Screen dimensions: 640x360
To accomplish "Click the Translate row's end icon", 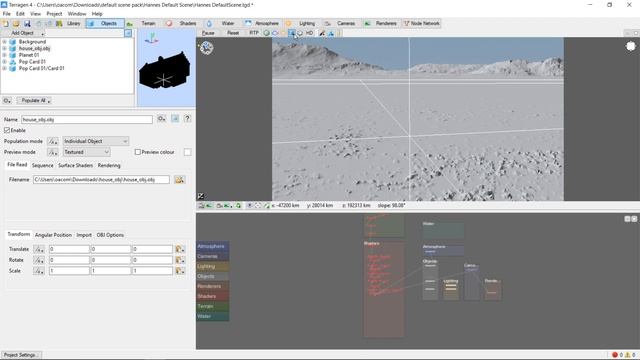I will tap(180, 249).
